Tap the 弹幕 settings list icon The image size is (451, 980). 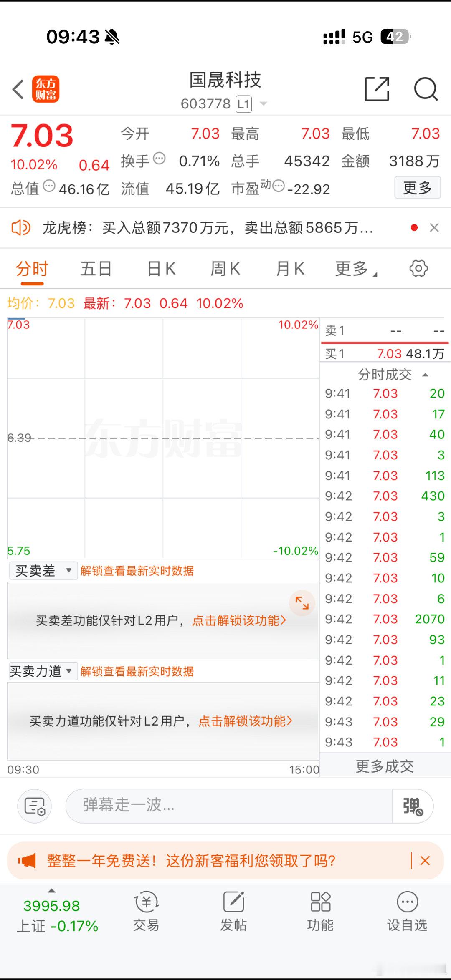pos(35,806)
